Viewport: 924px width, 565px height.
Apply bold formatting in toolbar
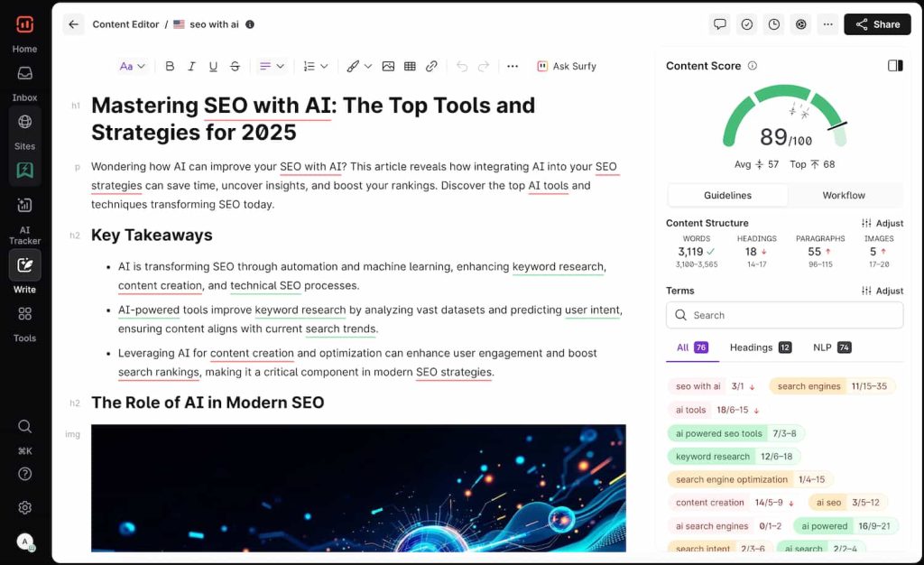170,66
